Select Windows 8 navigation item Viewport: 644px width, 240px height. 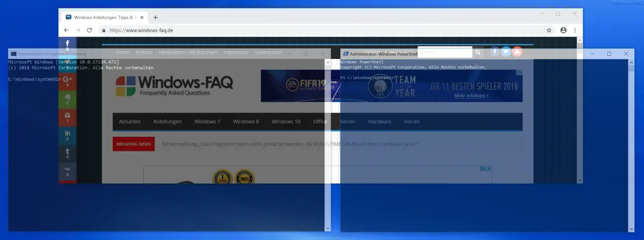tap(246, 121)
